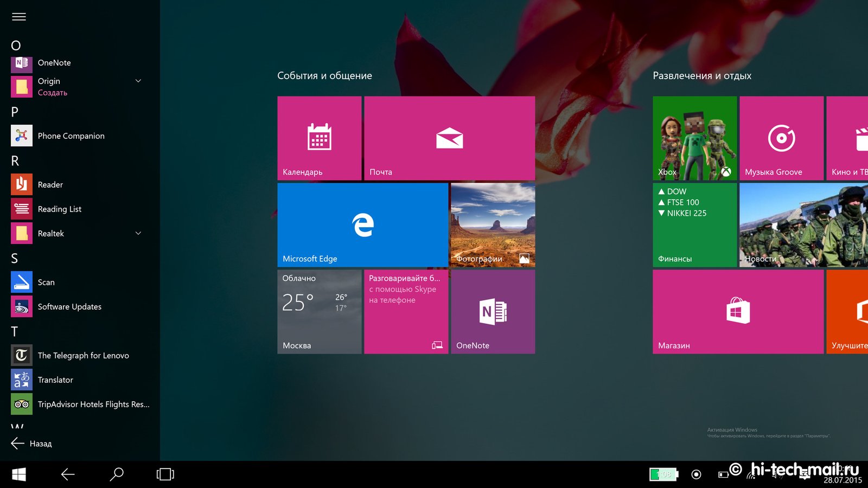Expand the Realtek folder chevron
868x488 pixels.
(138, 233)
